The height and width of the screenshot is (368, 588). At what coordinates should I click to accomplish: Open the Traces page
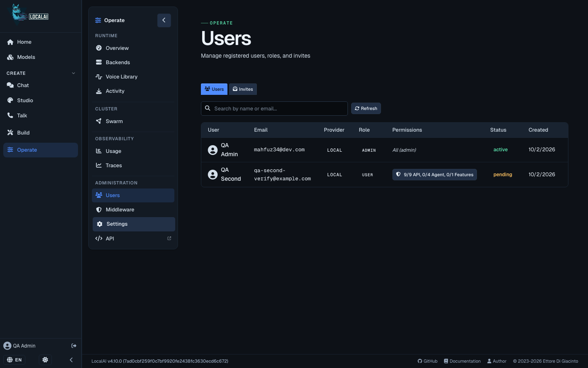tap(133, 166)
